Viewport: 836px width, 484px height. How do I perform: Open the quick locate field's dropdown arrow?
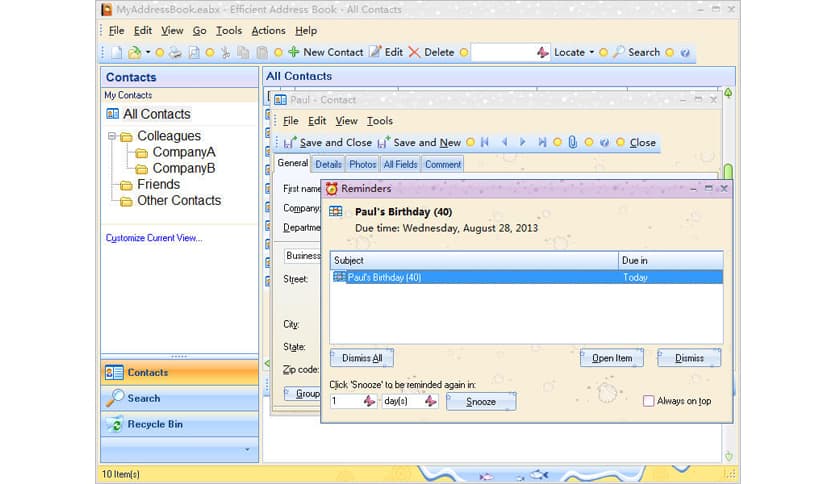[x=542, y=52]
